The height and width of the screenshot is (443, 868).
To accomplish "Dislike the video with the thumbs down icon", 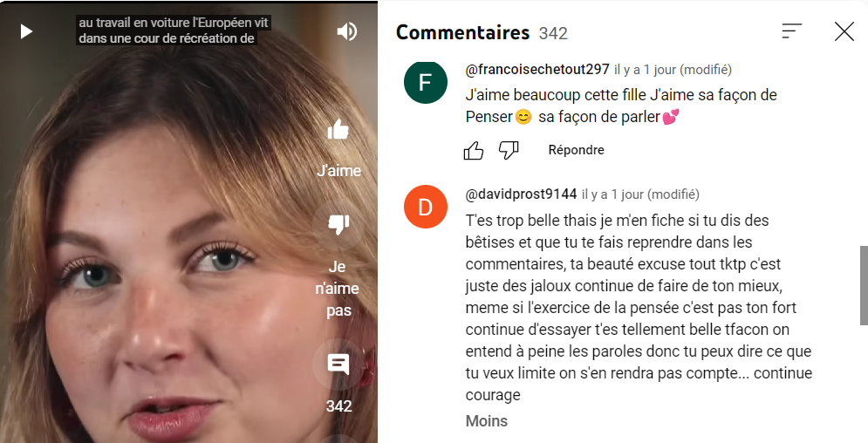I will point(338,223).
